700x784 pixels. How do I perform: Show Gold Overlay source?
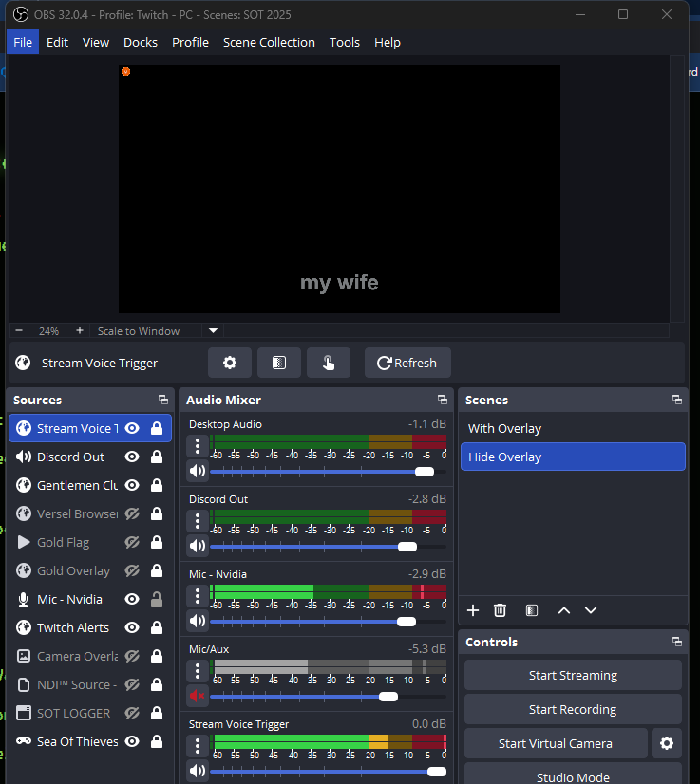(x=132, y=571)
